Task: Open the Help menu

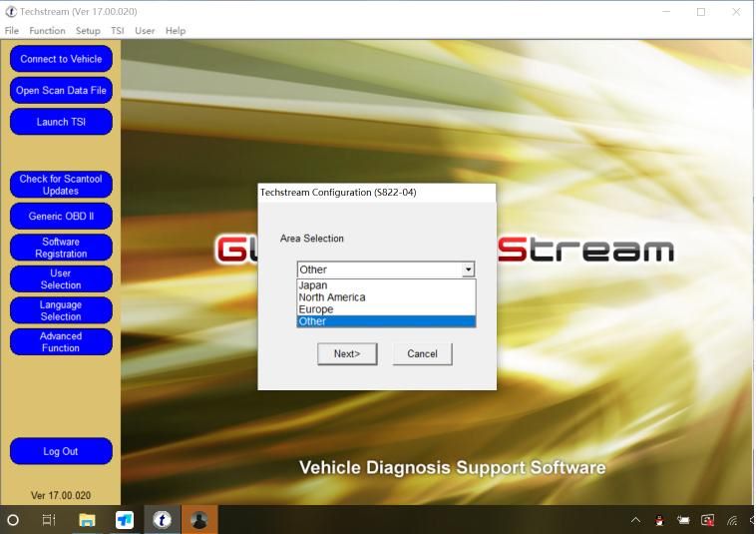Action: click(176, 30)
